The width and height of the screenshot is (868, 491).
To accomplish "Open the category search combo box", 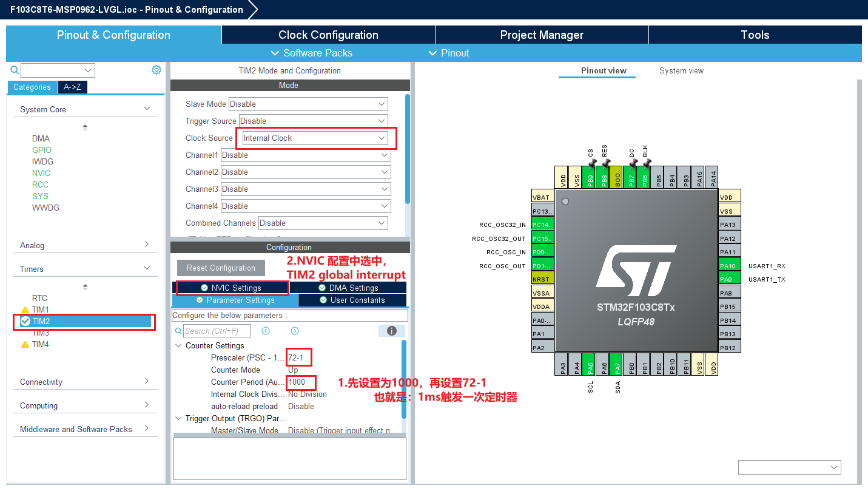I will click(x=58, y=70).
